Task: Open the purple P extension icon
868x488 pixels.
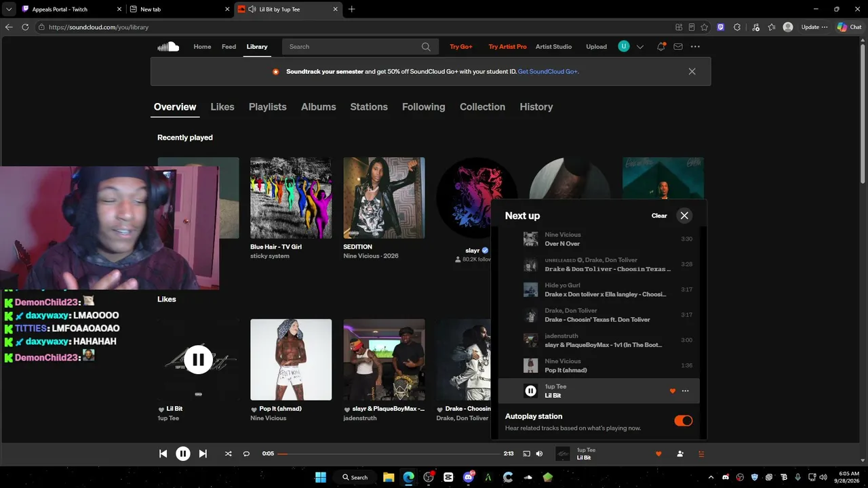Action: tap(720, 27)
